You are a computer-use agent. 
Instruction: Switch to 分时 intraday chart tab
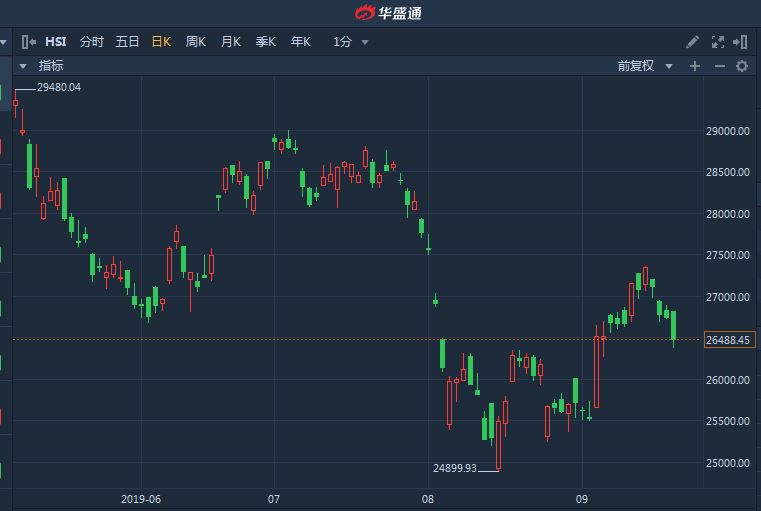tap(91, 42)
